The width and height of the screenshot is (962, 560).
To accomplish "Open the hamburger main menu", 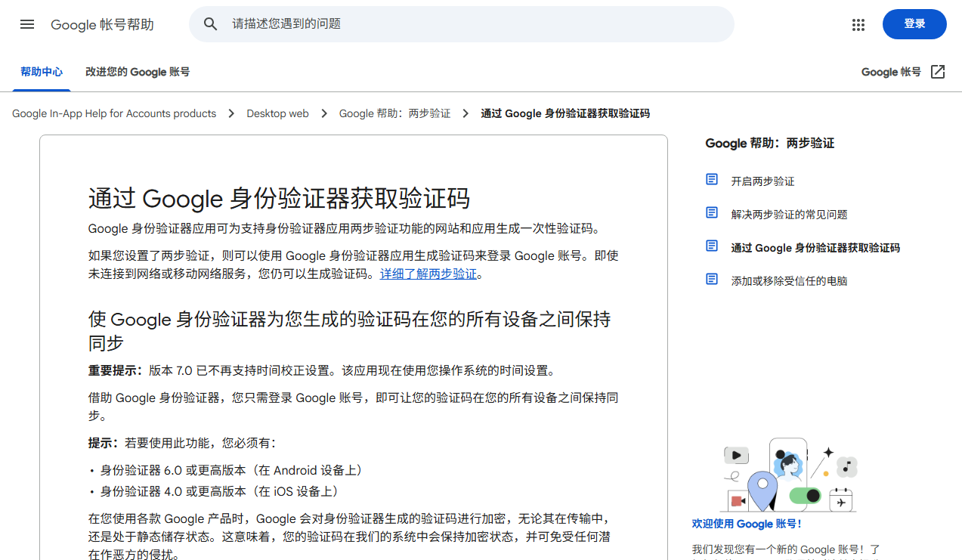I will [x=27, y=24].
